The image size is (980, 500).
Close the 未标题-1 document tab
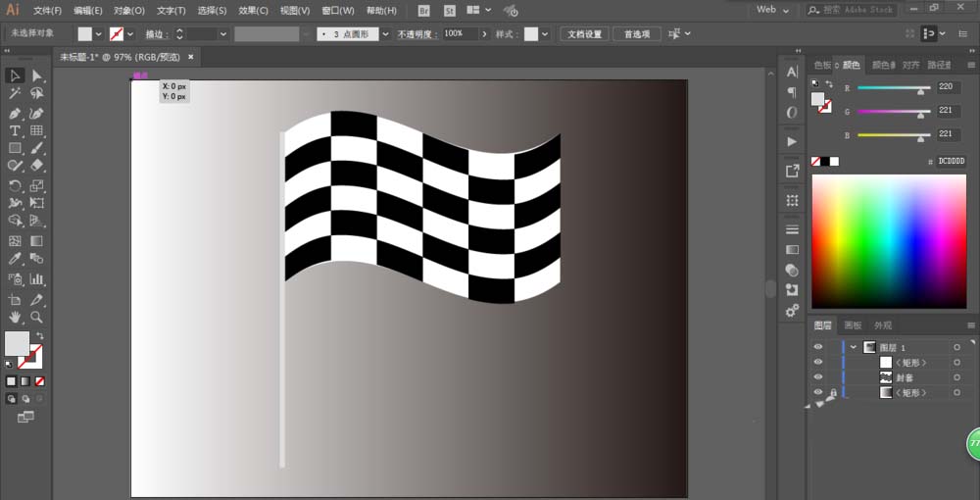191,57
